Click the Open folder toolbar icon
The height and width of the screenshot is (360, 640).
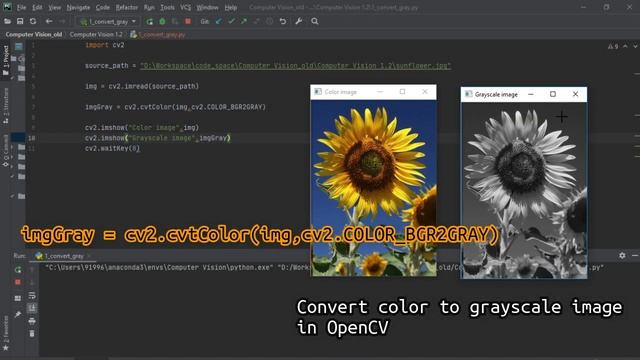(7, 21)
